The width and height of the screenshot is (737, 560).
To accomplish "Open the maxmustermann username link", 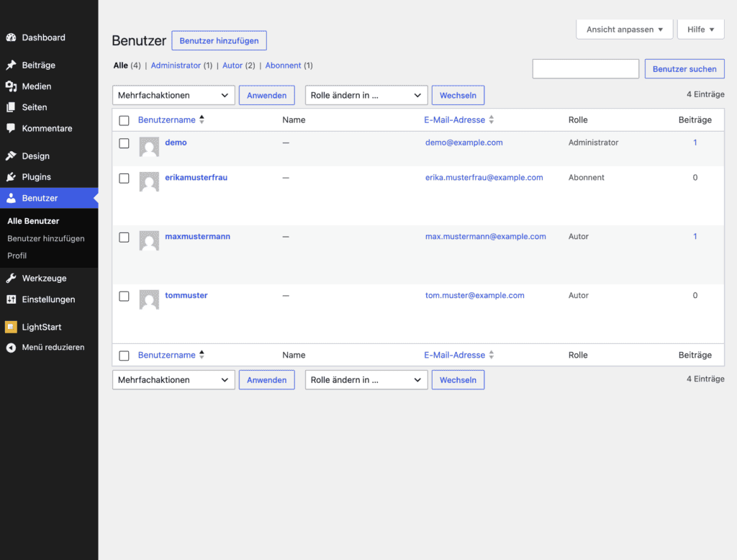I will (x=197, y=236).
